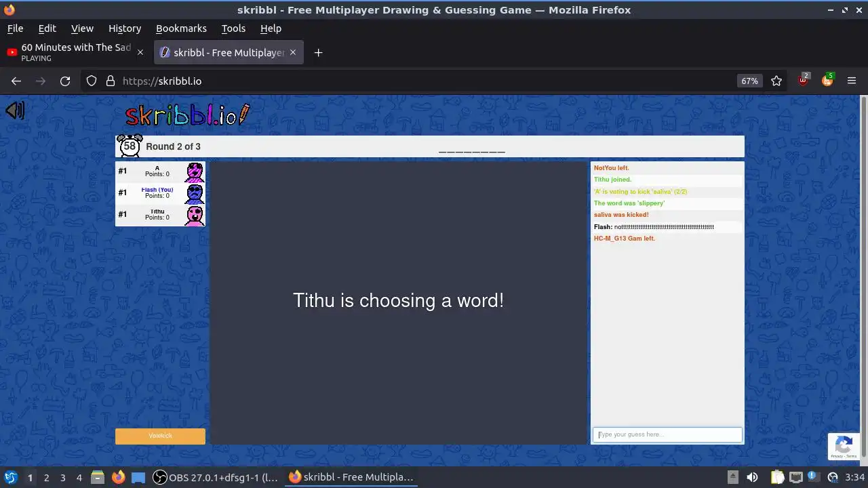Open the removable media eject tray icon
Viewport: 868px width, 488px height.
(x=733, y=477)
